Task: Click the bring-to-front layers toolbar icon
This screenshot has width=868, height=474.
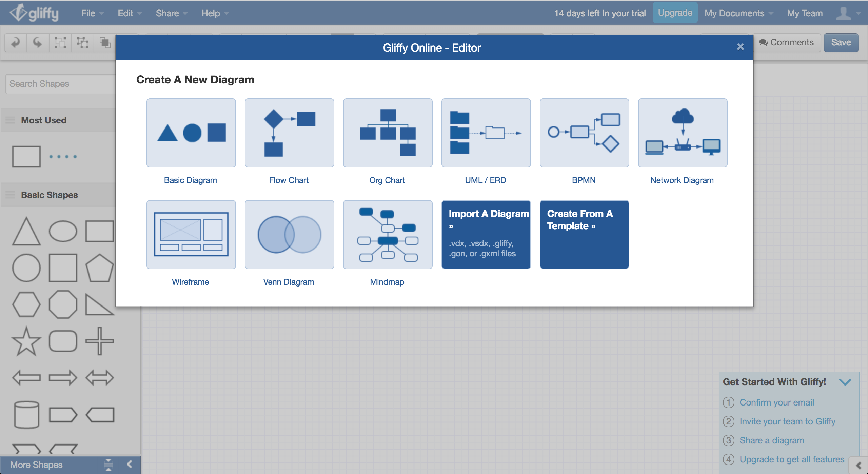Action: point(105,43)
